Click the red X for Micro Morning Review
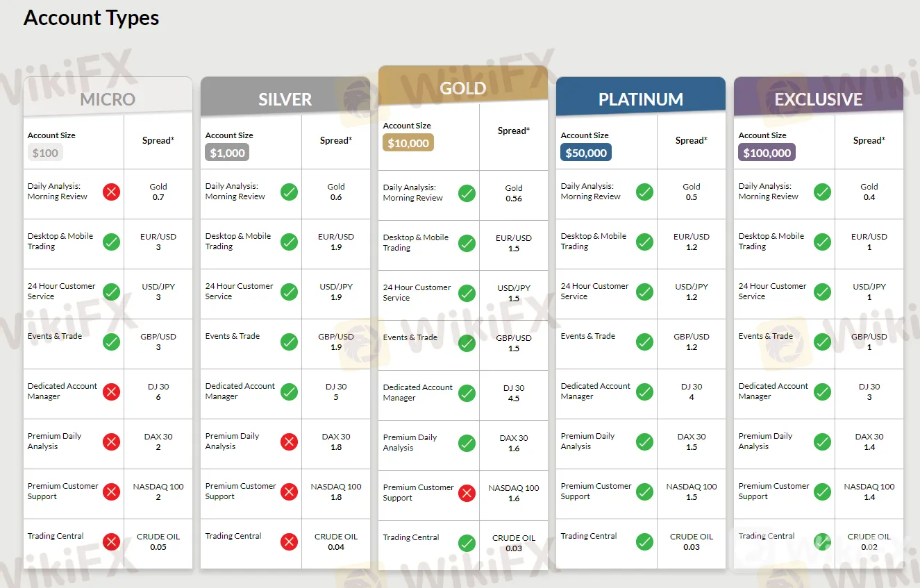This screenshot has width=920, height=588. [x=111, y=192]
